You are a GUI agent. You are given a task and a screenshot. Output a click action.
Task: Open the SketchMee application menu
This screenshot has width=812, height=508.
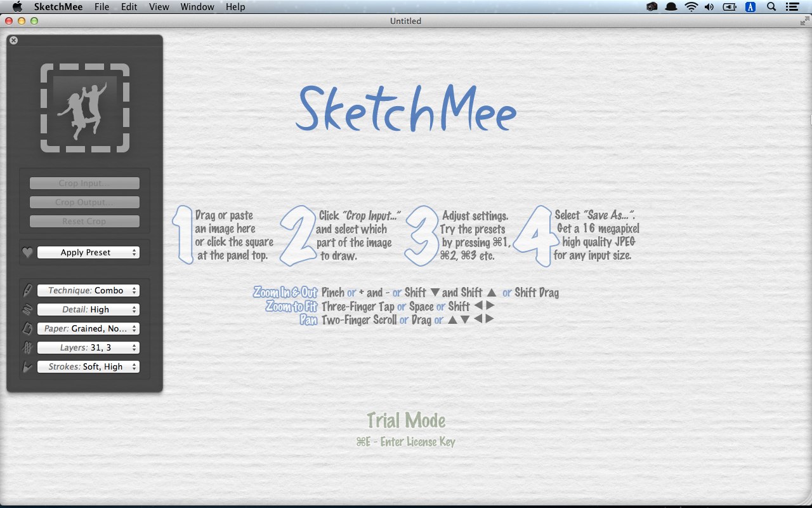[x=58, y=7]
